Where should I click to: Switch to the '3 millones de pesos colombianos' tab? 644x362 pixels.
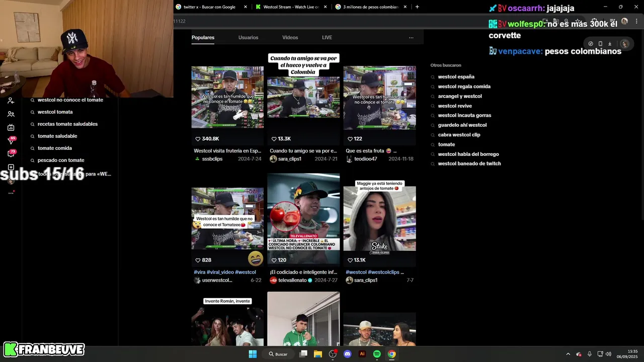(x=371, y=7)
